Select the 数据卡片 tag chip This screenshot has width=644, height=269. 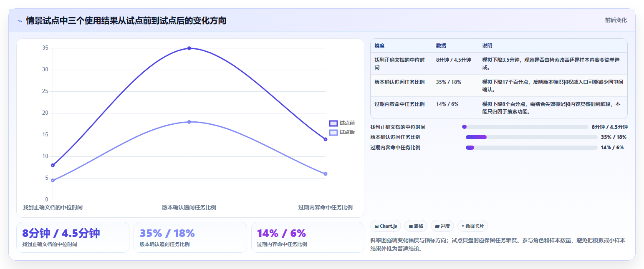click(x=472, y=226)
